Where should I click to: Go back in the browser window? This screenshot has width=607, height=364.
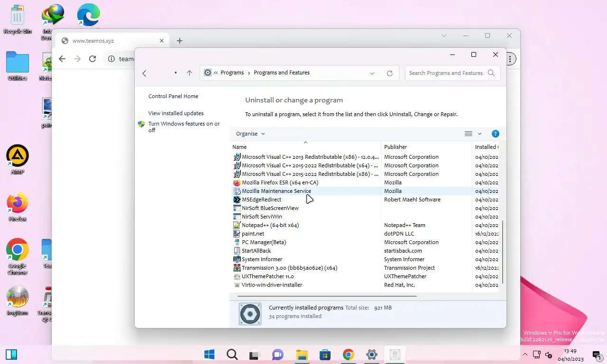[62, 59]
